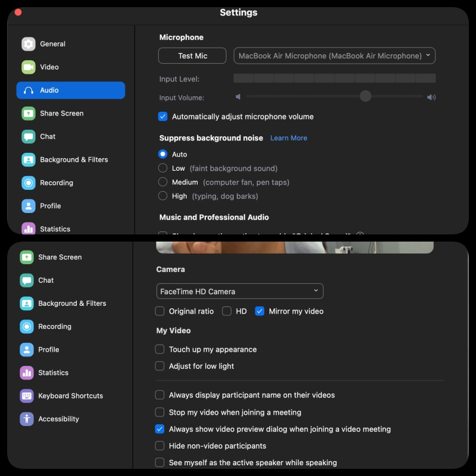Enable Touch up my appearance
Viewport: 476px width, 476px height.
(159, 349)
